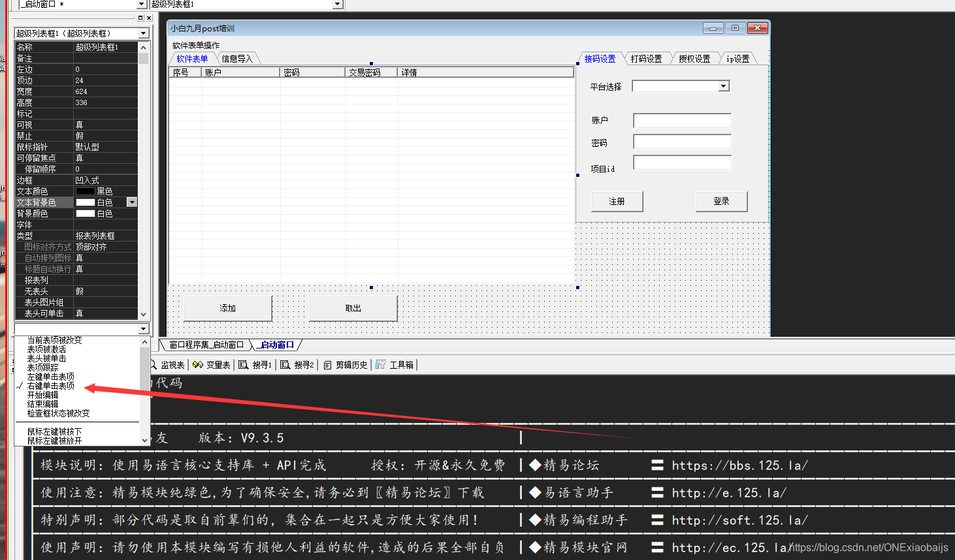The width and height of the screenshot is (955, 560).
Task: Open 窗口程序集_启动窗口 editor tab
Action: coord(206,345)
